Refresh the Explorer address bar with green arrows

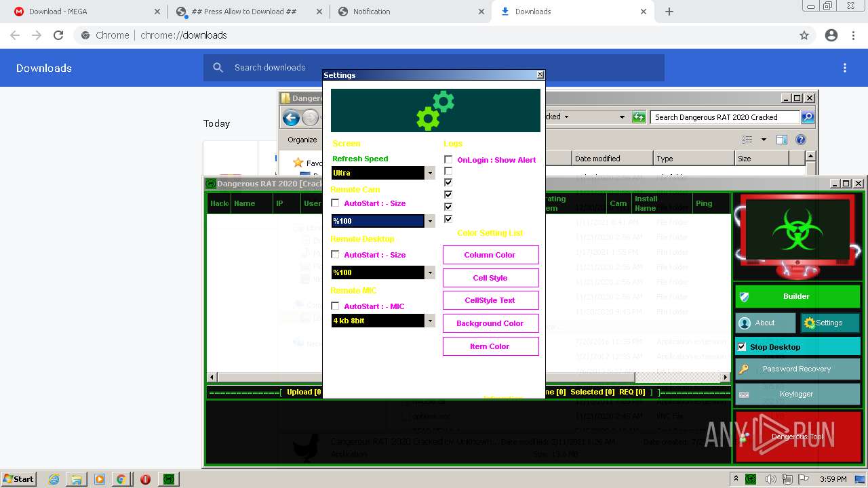[x=638, y=117]
